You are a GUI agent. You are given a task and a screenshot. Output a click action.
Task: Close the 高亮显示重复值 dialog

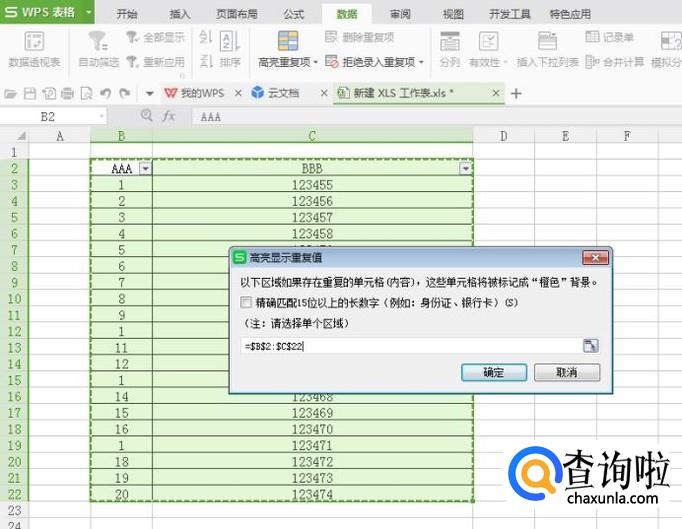[x=595, y=258]
